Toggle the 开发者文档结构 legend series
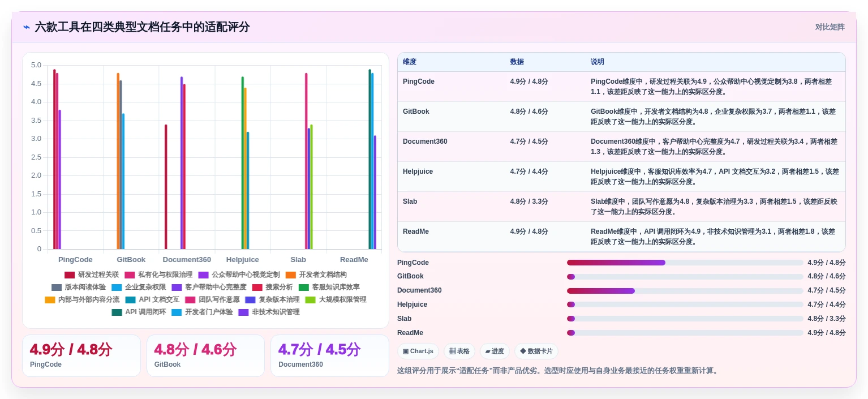The width and height of the screenshot is (868, 399). [316, 274]
